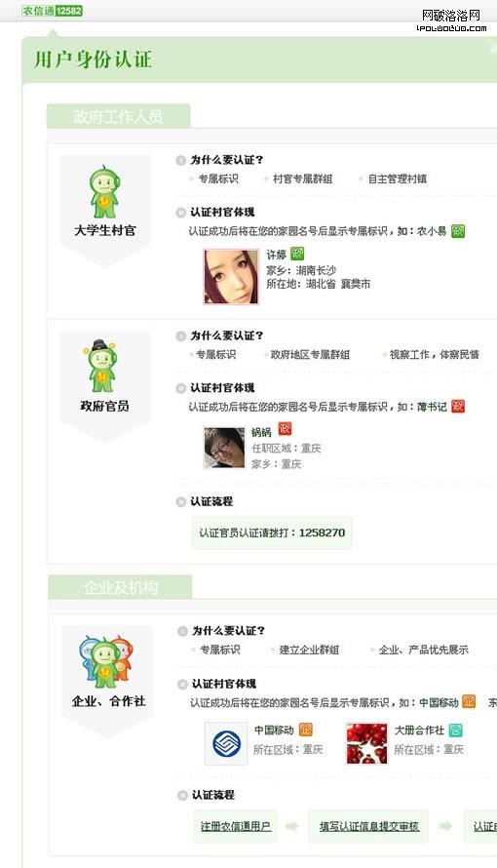
Task: Click red badge next to 薄书记
Action: click(x=458, y=407)
